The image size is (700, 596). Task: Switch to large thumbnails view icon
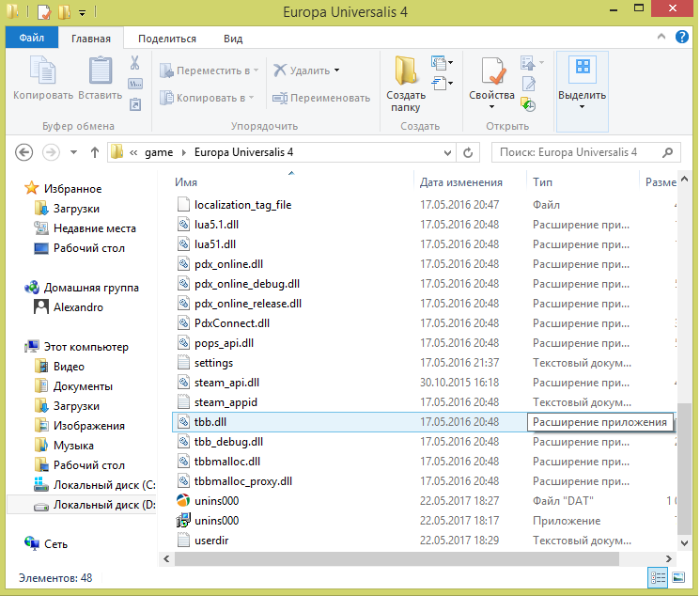tap(678, 578)
